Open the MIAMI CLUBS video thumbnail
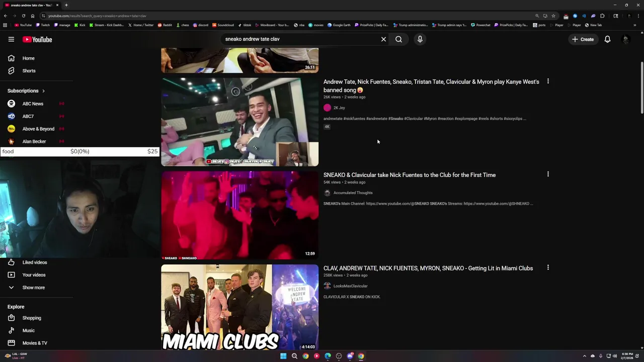 (239, 307)
